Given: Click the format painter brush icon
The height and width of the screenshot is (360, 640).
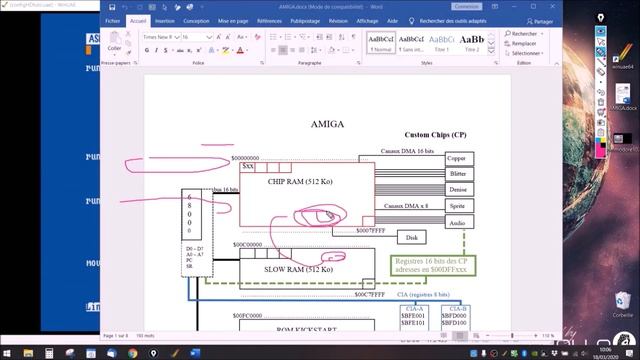Looking at the screenshot, I should pyautogui.click(x=128, y=53).
